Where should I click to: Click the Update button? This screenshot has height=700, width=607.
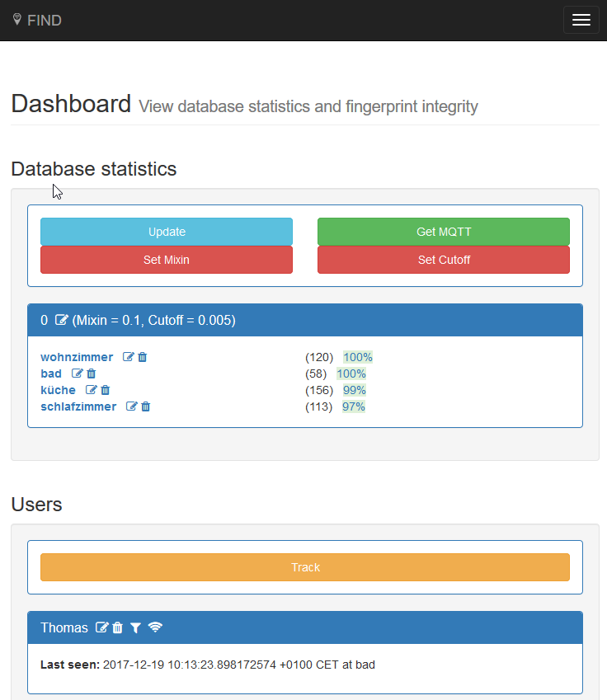click(x=167, y=232)
